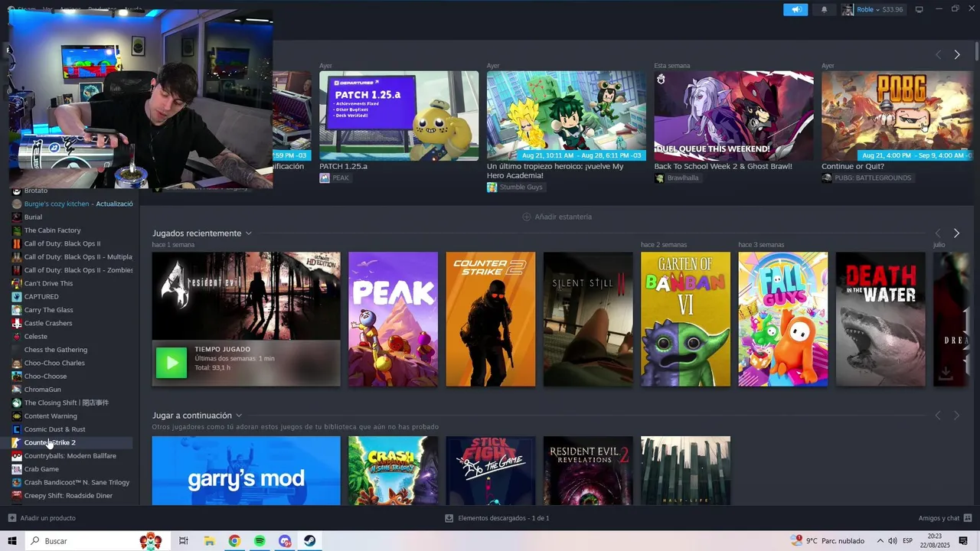The width and height of the screenshot is (980, 551).
Task: Click the Steam icon in the taskbar
Action: click(x=310, y=541)
